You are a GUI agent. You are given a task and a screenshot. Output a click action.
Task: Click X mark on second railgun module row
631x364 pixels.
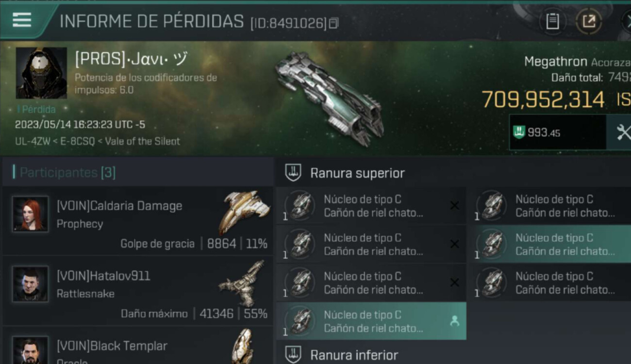[454, 244]
